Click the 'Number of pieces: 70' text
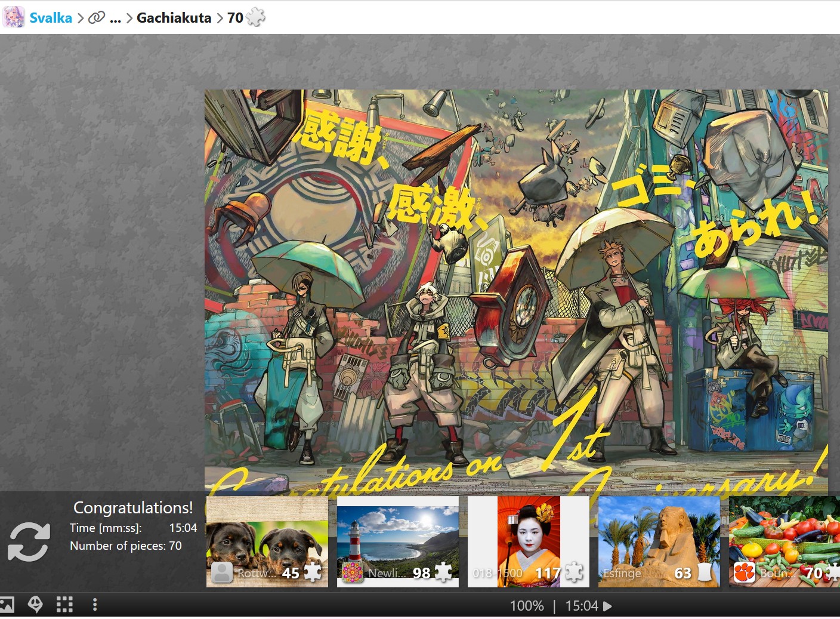This screenshot has width=840, height=619. pos(126,546)
